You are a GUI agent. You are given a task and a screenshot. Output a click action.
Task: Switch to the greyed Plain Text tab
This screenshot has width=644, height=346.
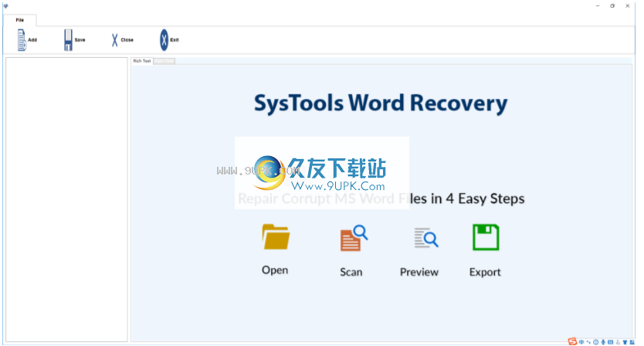pos(164,61)
